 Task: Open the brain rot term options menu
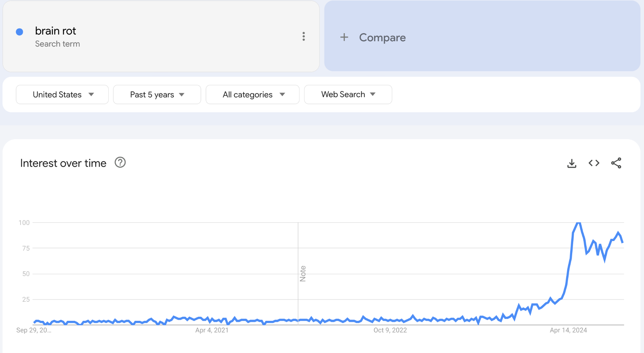[304, 36]
